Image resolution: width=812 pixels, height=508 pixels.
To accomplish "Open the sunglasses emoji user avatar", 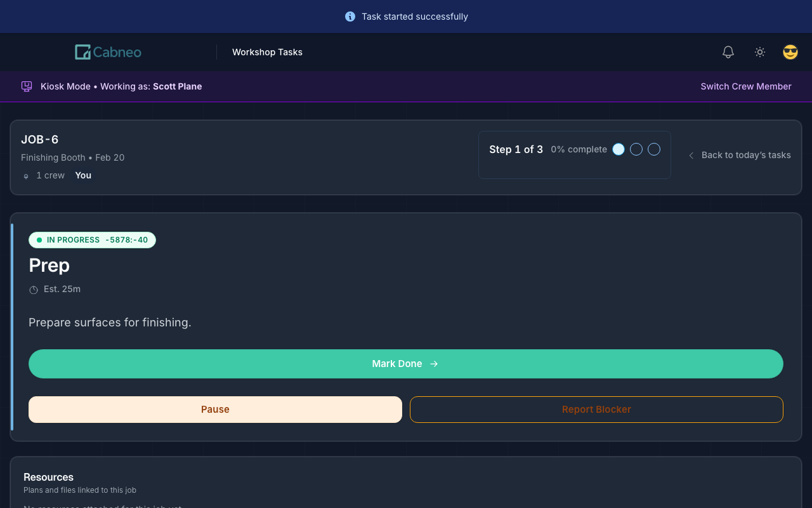I will tap(790, 52).
